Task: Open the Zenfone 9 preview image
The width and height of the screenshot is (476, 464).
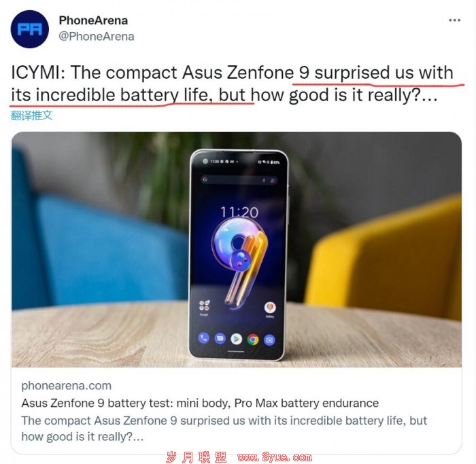Action: coord(237,249)
